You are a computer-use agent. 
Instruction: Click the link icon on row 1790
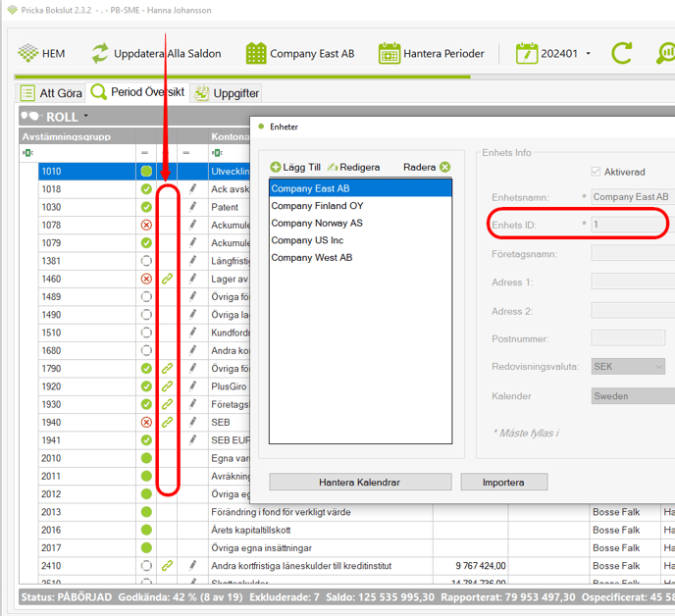tap(167, 369)
